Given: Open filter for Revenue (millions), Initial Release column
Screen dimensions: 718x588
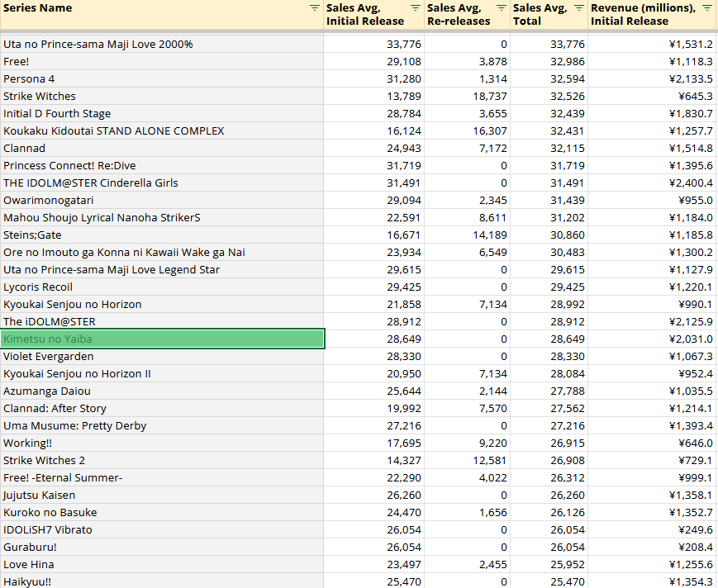Looking at the screenshot, I should [707, 7].
